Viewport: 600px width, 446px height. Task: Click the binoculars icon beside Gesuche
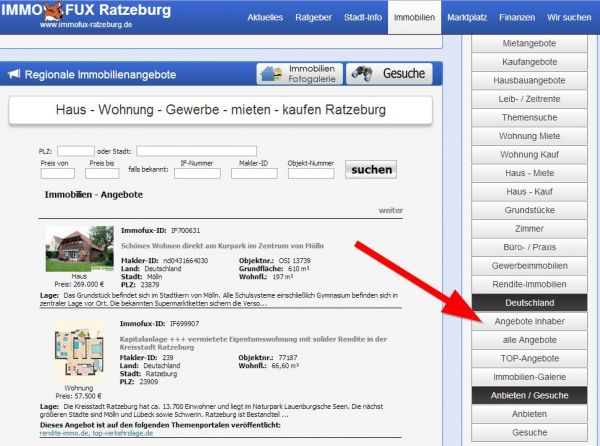[x=363, y=74]
